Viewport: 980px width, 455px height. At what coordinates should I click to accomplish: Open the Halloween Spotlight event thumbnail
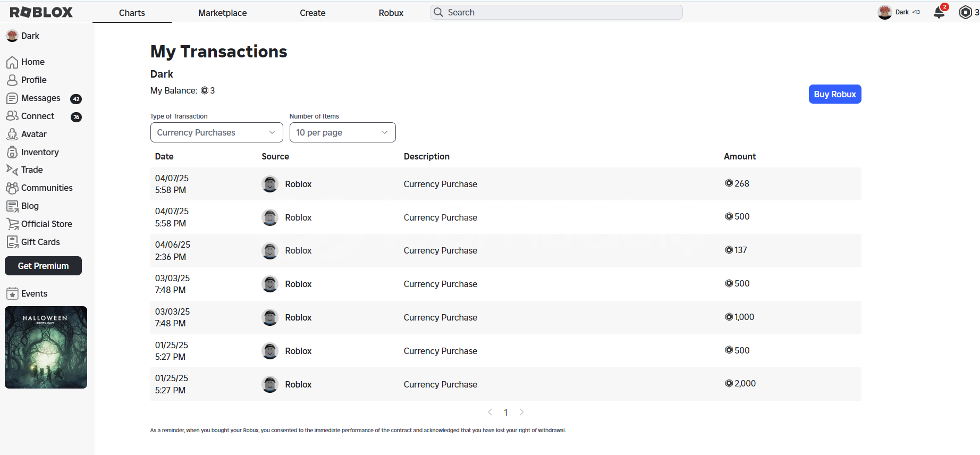(x=46, y=348)
